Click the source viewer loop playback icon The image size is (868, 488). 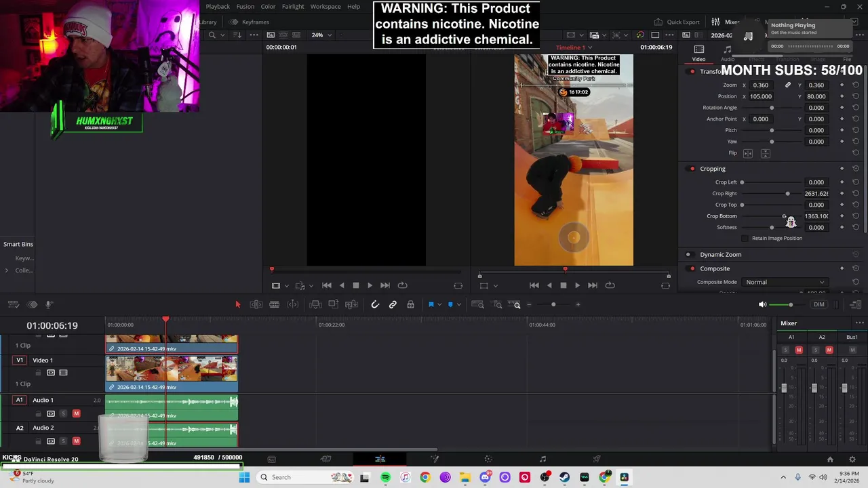(403, 285)
